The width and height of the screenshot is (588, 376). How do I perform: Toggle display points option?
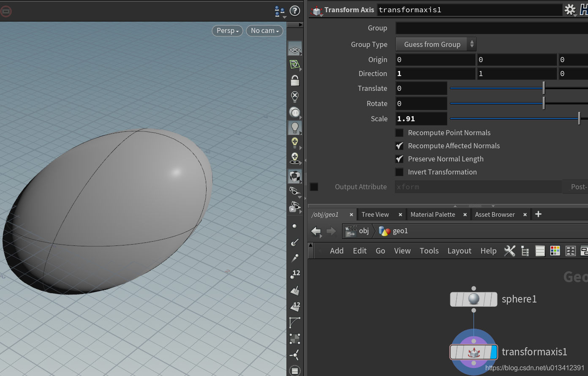pyautogui.click(x=294, y=226)
